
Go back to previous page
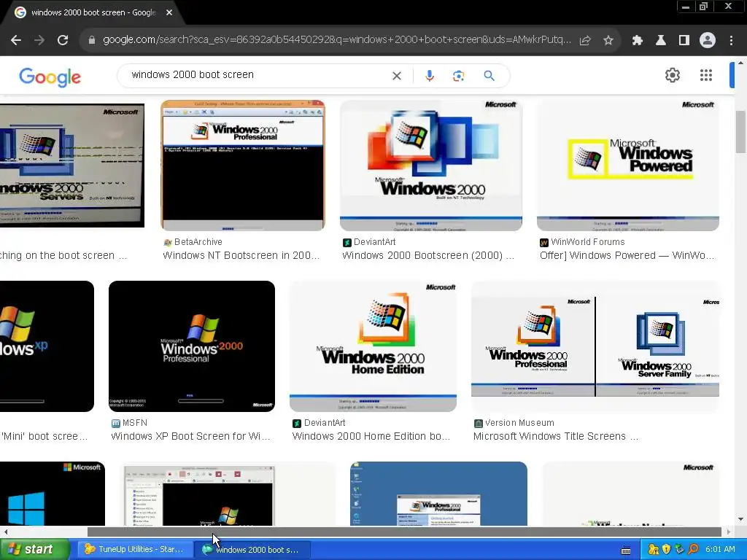16,41
